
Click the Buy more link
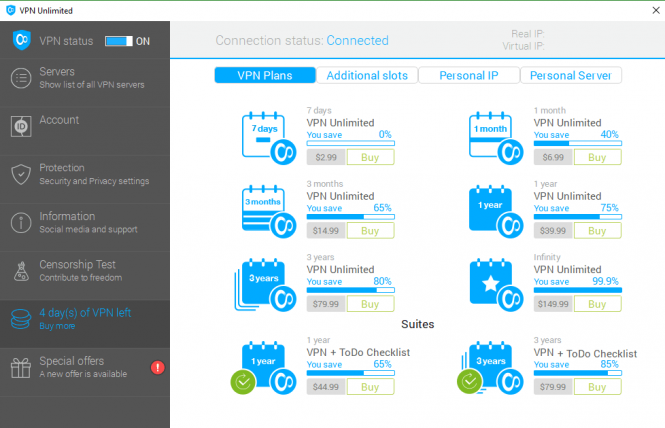57,326
